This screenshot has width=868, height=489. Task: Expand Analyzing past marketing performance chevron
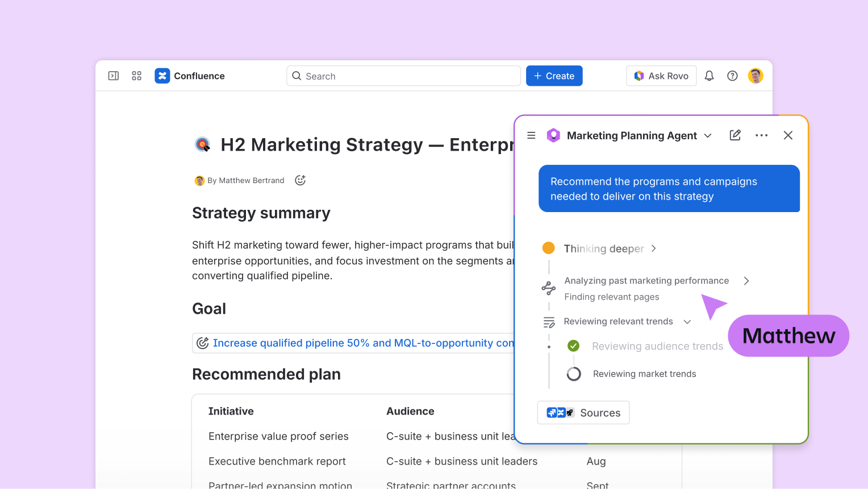pos(746,281)
